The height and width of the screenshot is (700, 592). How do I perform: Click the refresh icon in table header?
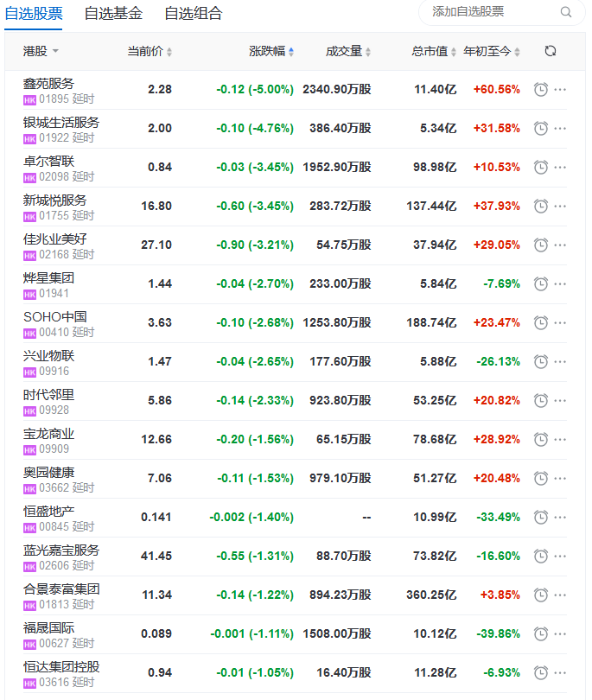coord(551,51)
